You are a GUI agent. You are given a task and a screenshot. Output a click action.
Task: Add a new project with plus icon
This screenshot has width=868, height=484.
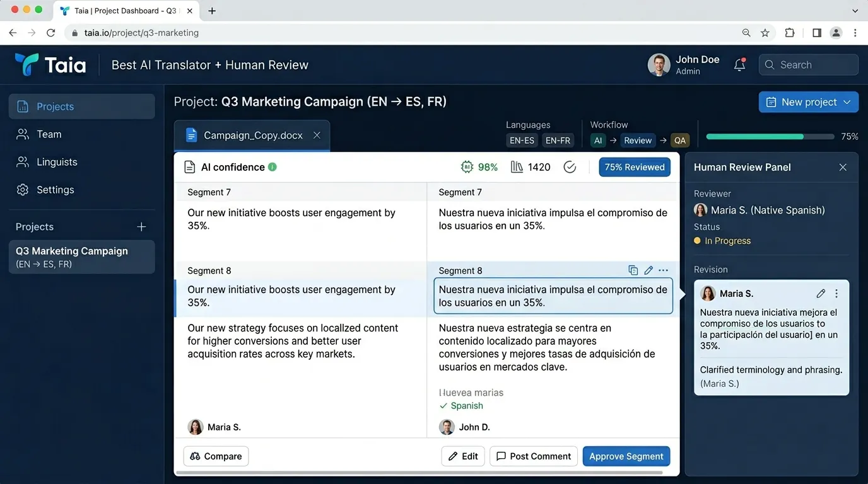[141, 227]
